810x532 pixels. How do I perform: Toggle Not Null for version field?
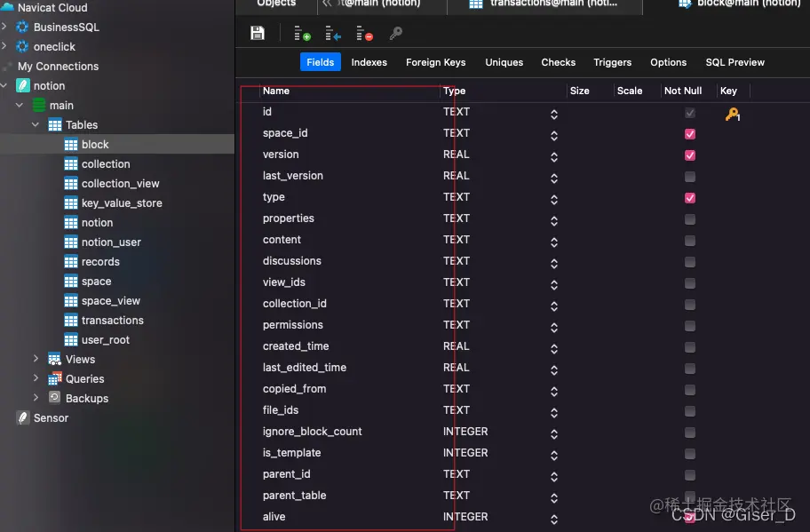click(x=689, y=155)
